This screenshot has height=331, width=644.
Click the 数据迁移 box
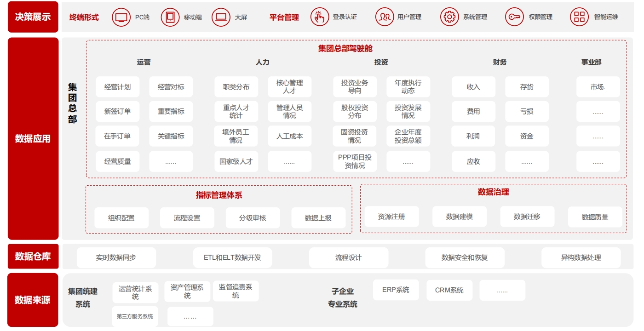[x=527, y=217]
